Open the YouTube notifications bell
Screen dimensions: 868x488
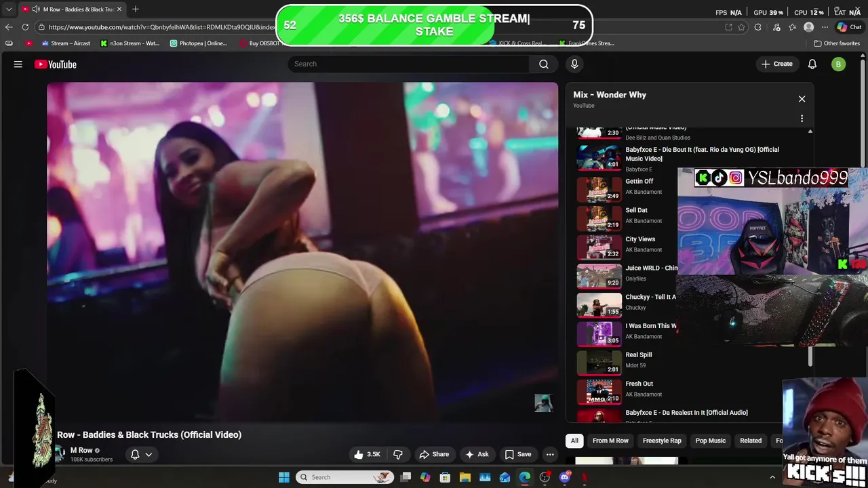pyautogui.click(x=812, y=64)
